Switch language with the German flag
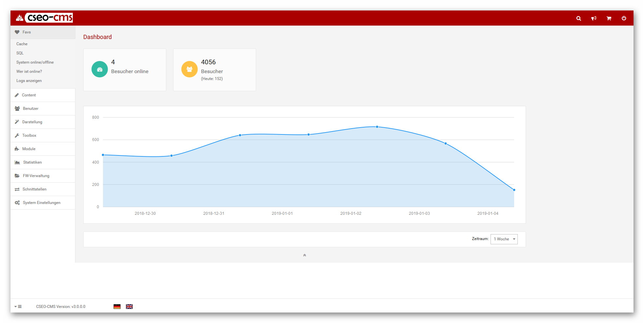The image size is (644, 323). pyautogui.click(x=117, y=307)
